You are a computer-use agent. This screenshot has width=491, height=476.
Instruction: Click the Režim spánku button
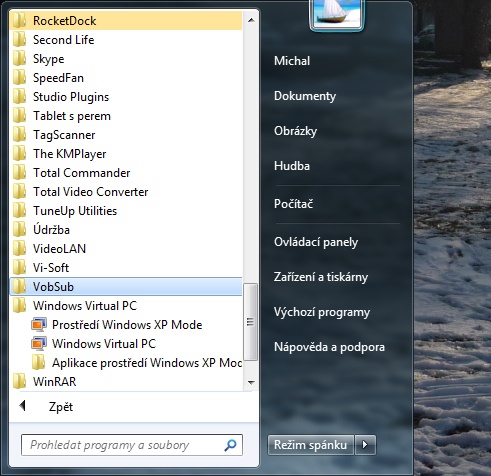click(x=310, y=445)
